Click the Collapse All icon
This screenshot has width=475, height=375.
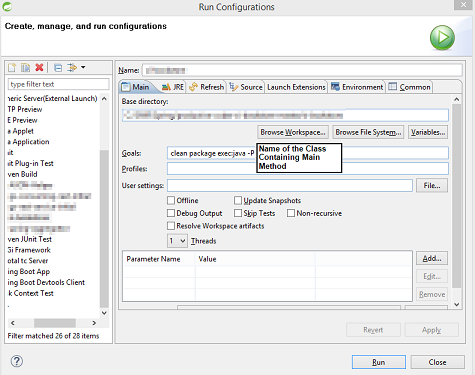58,68
